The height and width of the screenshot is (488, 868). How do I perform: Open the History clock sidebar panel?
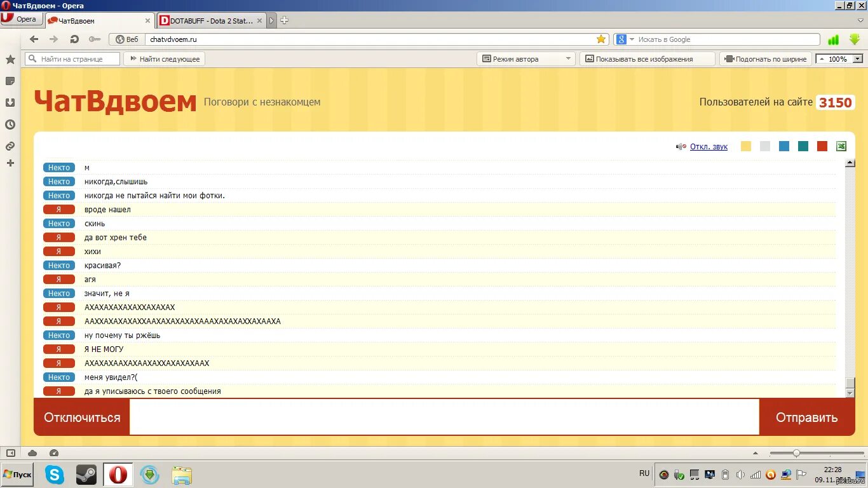(10, 125)
